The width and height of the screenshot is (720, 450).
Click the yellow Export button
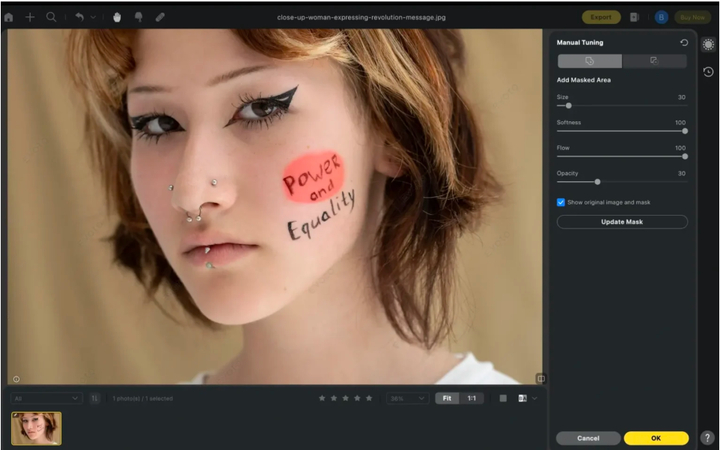tap(601, 17)
